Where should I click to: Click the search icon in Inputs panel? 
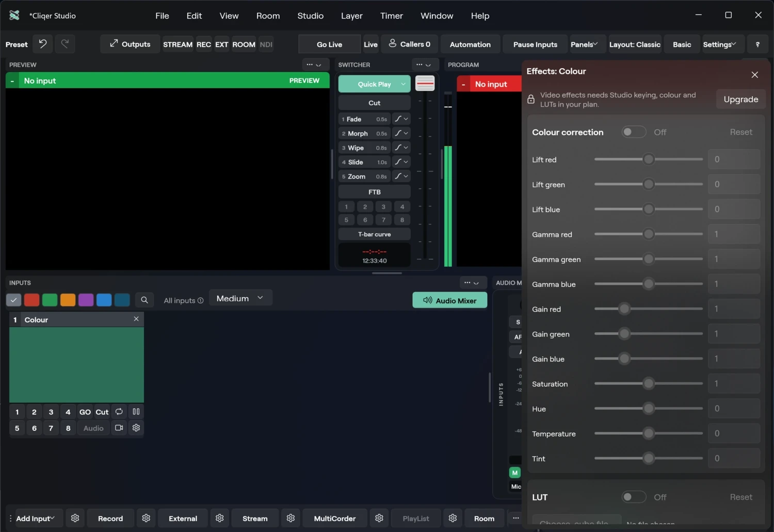[144, 300]
